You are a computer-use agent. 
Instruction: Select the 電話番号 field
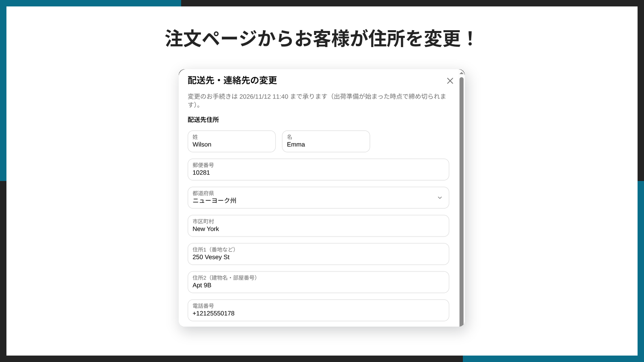coord(318,310)
